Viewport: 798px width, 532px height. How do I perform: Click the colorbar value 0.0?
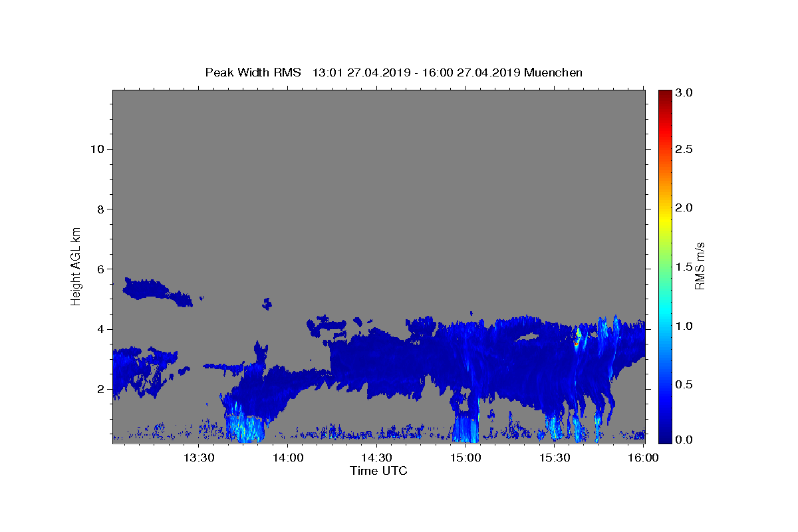click(684, 440)
